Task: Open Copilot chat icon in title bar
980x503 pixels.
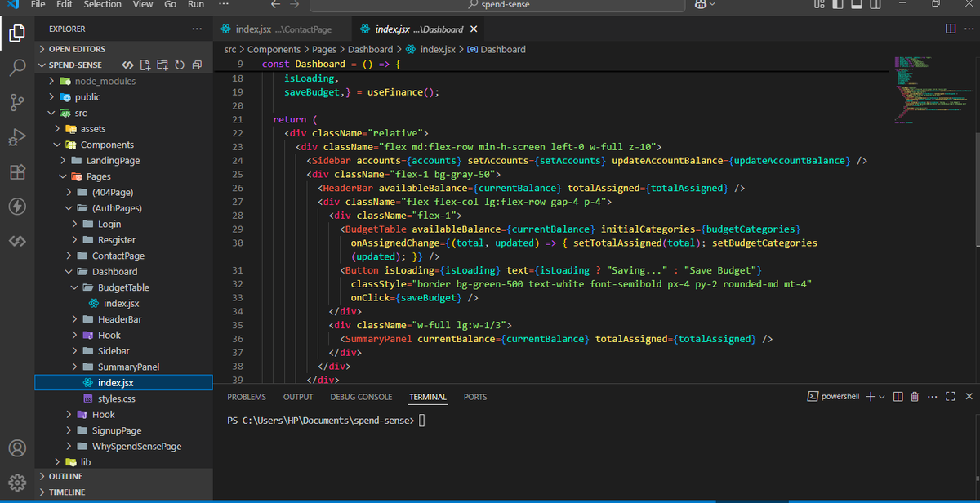Action: (700, 5)
